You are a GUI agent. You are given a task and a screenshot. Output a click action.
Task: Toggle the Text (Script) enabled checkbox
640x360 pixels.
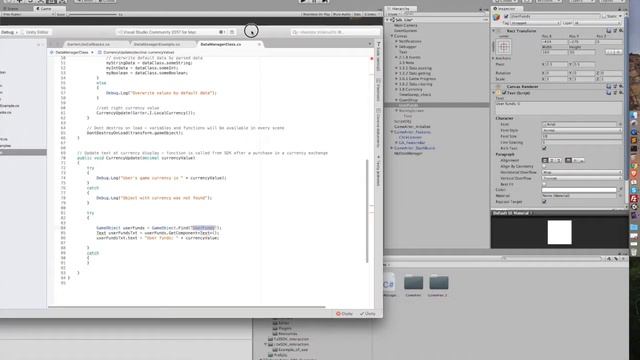point(504,93)
